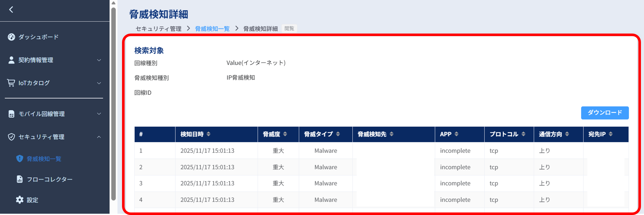Click the 脅威検知詳細 breadcrumb text
Image resolution: width=644 pixels, height=215 pixels.
(260, 29)
